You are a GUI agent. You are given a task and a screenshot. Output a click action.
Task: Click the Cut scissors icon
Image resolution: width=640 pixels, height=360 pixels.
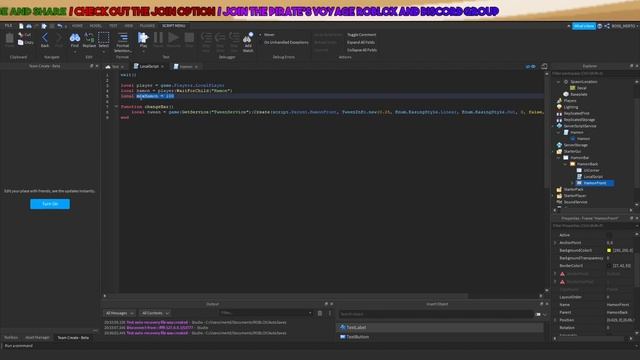[x=21, y=35]
